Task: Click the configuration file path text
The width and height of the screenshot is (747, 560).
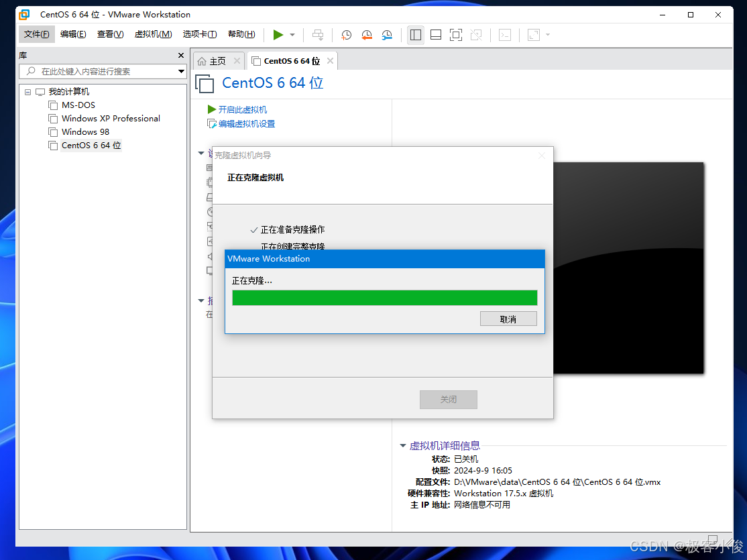Action: pyautogui.click(x=557, y=482)
